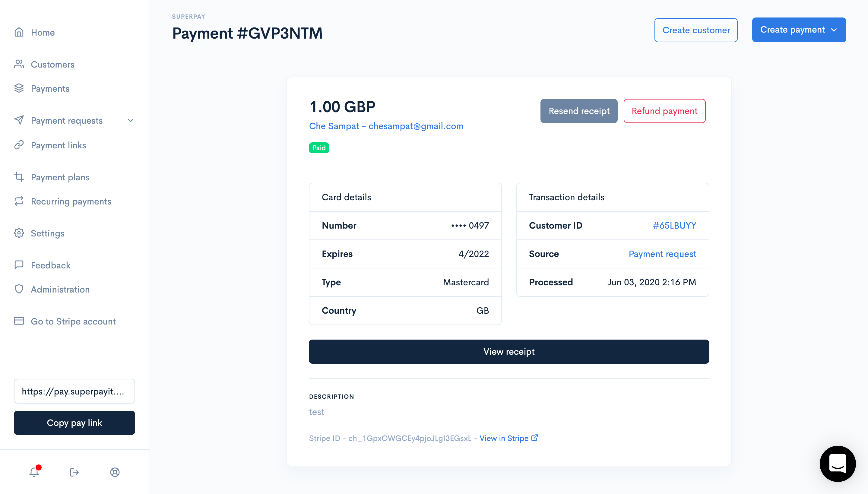Toggle the Resend receipt action
The width and height of the screenshot is (868, 494).
(578, 111)
